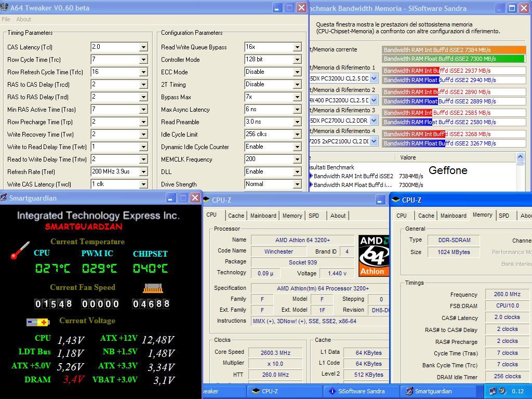Viewport: 532px width, 399px height.
Task: Click the blue arrow icon beside Bandwidth RAM Float result
Action: (311, 185)
